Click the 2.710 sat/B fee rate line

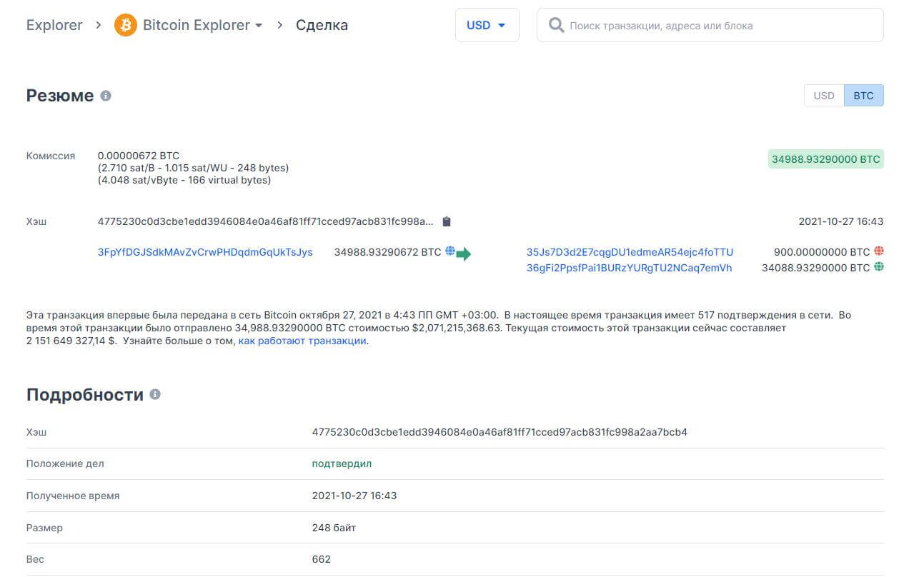[x=193, y=169]
